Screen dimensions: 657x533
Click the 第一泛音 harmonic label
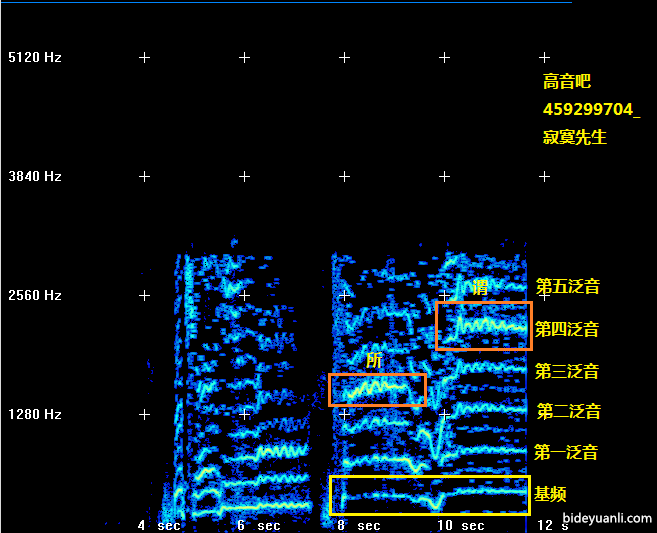[566, 452]
